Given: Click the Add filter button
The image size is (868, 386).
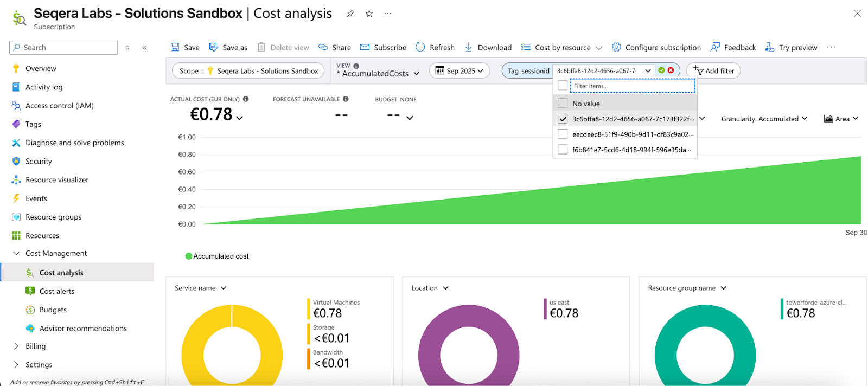Looking at the screenshot, I should point(713,70).
